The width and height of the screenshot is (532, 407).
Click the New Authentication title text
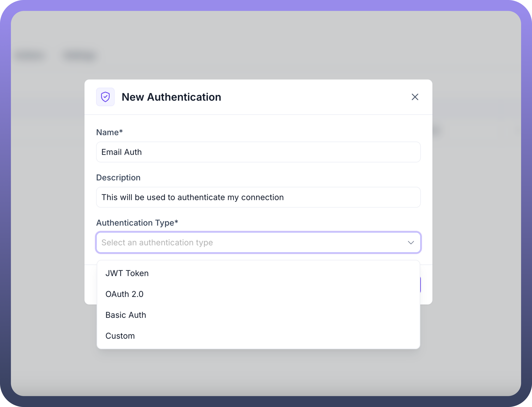click(171, 97)
